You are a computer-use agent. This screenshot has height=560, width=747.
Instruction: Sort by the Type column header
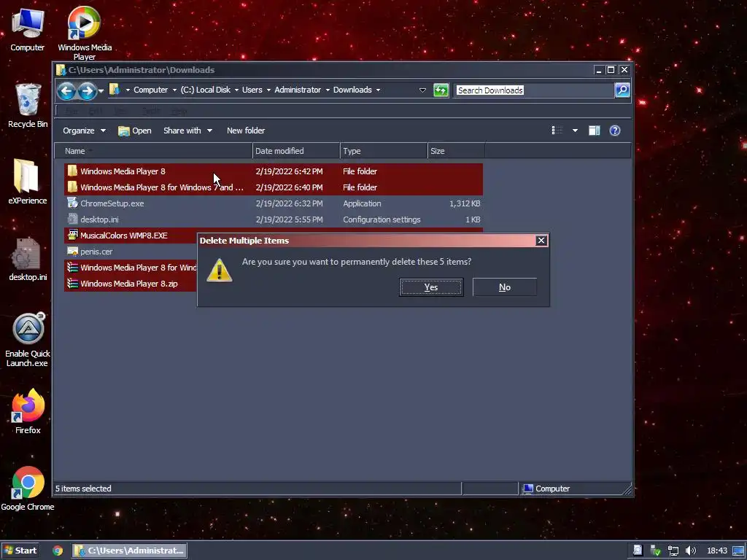click(x=384, y=151)
